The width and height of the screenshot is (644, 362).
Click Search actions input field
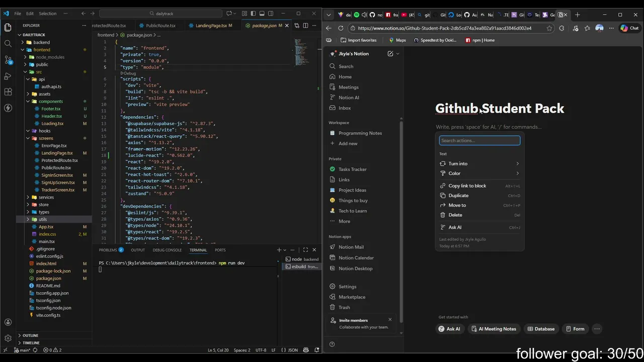click(x=479, y=141)
